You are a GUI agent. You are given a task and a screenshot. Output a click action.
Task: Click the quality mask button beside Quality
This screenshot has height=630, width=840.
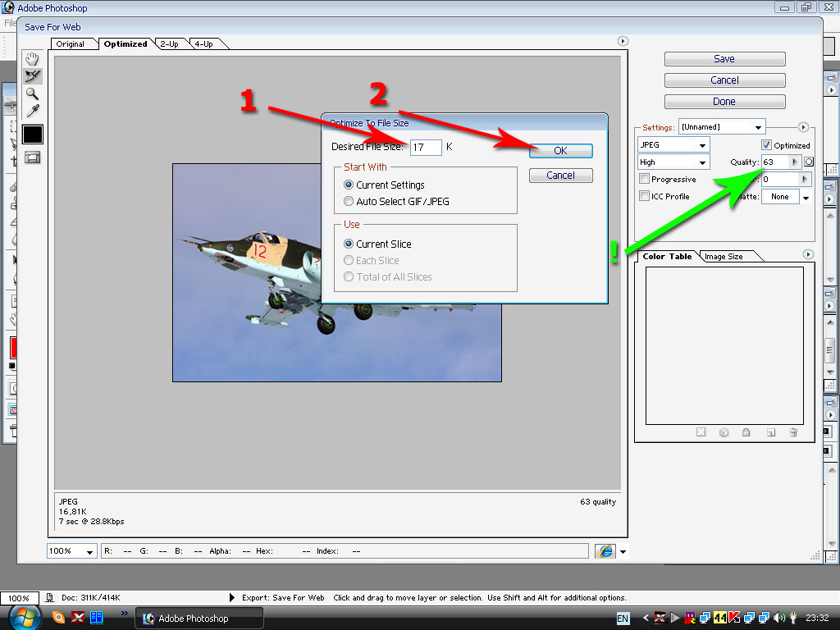[808, 162]
